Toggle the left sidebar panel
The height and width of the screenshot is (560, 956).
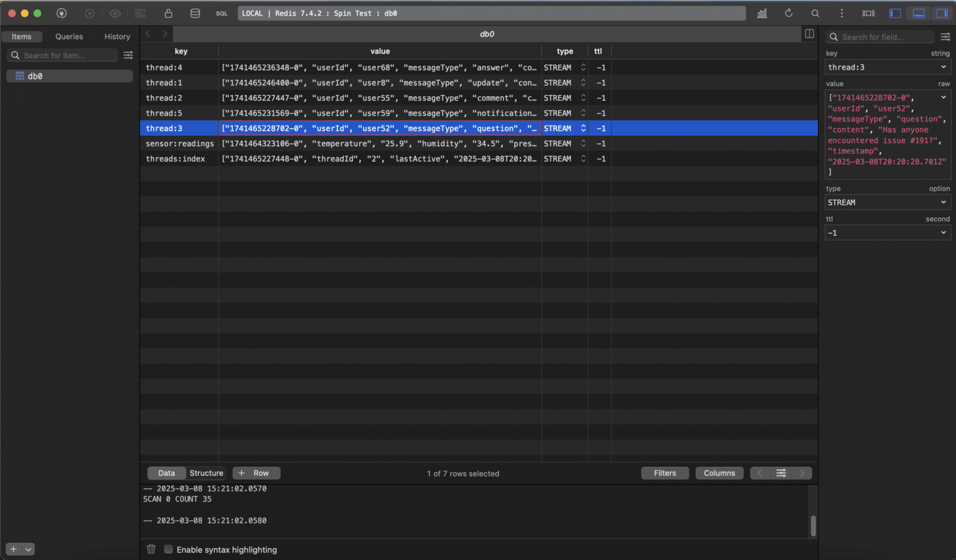pyautogui.click(x=895, y=13)
